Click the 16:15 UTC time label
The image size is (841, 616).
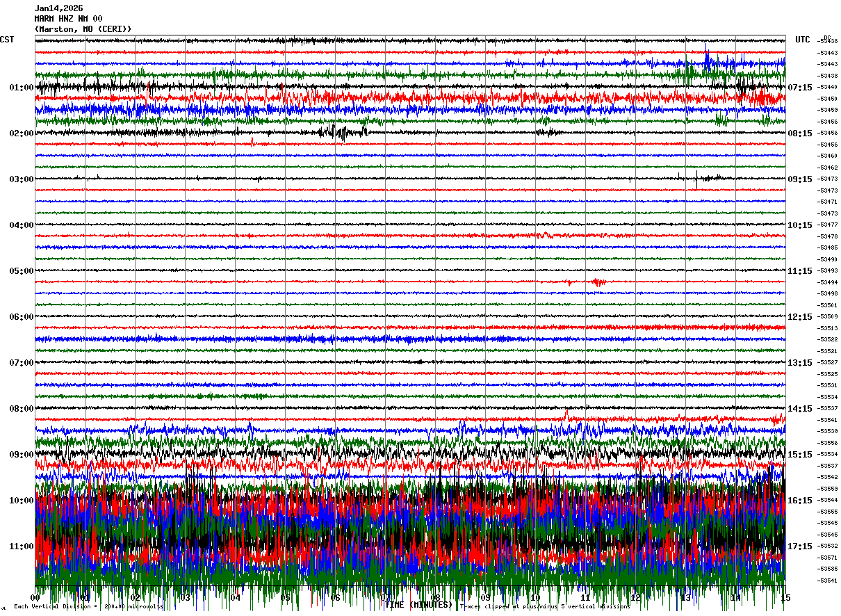[800, 500]
